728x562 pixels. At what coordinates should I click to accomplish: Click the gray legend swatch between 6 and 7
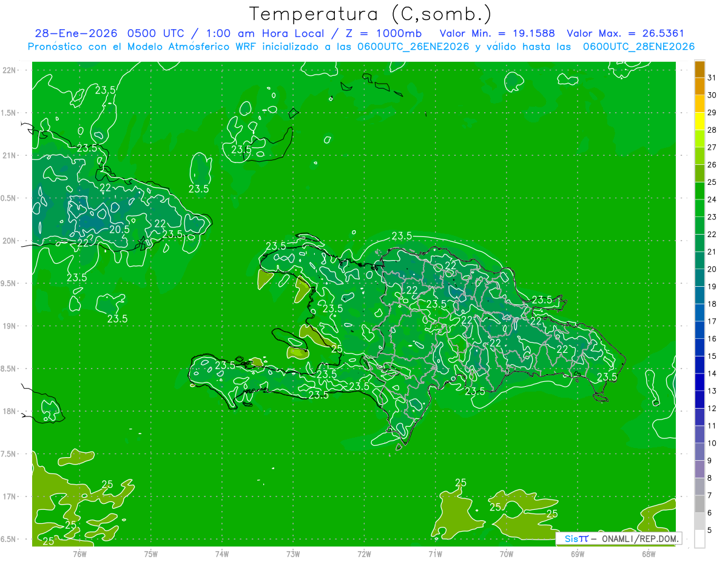[x=699, y=504]
